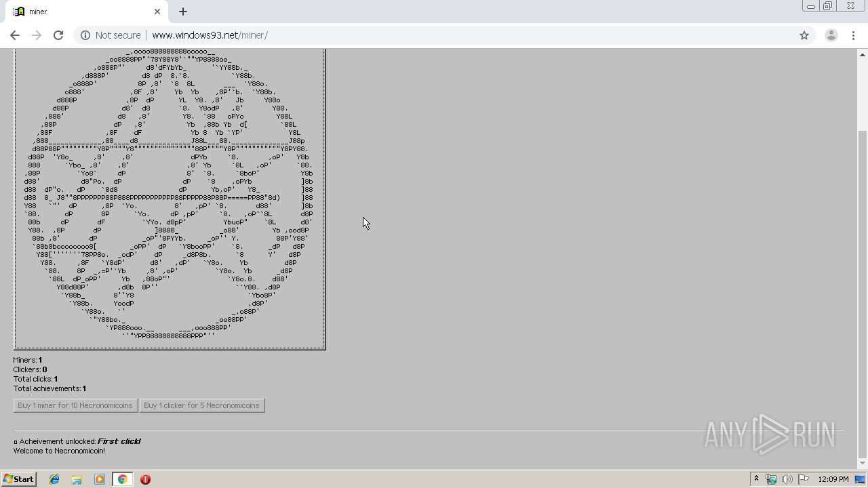Open the network tray icon
Image resolution: width=868 pixels, height=488 pixels.
[x=771, y=479]
